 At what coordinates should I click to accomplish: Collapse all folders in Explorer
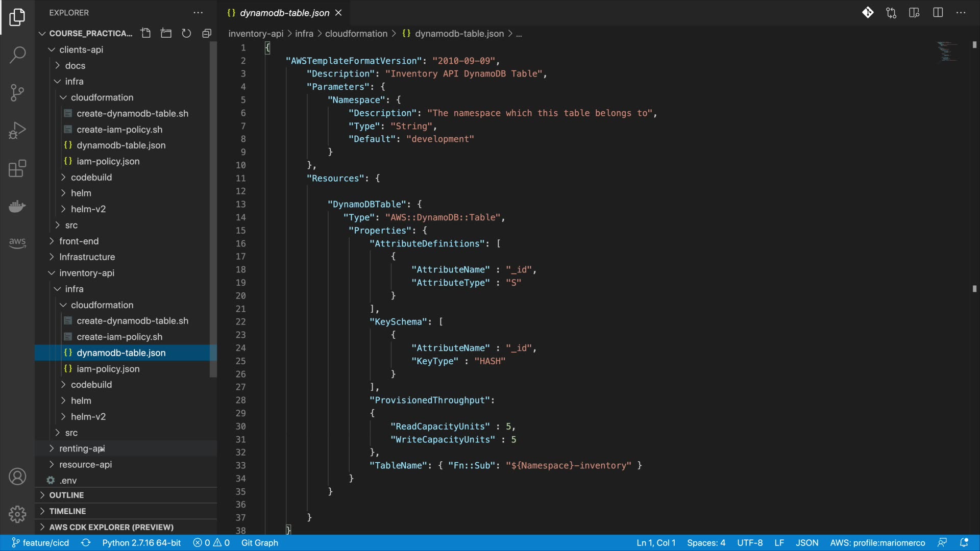(x=207, y=33)
